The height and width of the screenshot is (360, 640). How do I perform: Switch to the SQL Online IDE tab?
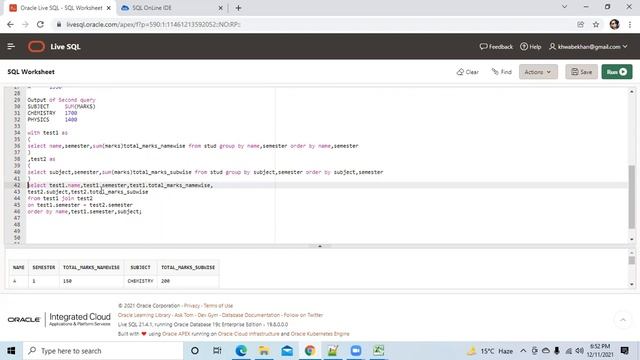(169, 8)
